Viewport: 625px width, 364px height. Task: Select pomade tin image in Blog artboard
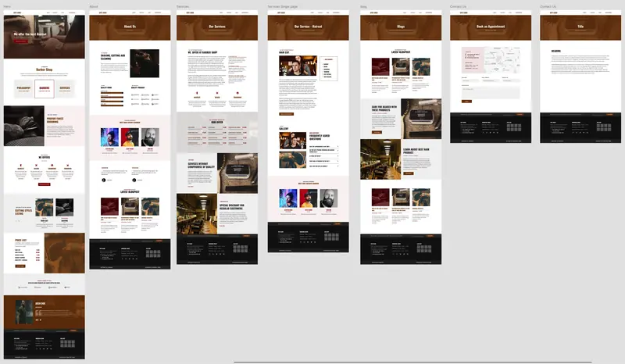pyautogui.click(x=421, y=119)
